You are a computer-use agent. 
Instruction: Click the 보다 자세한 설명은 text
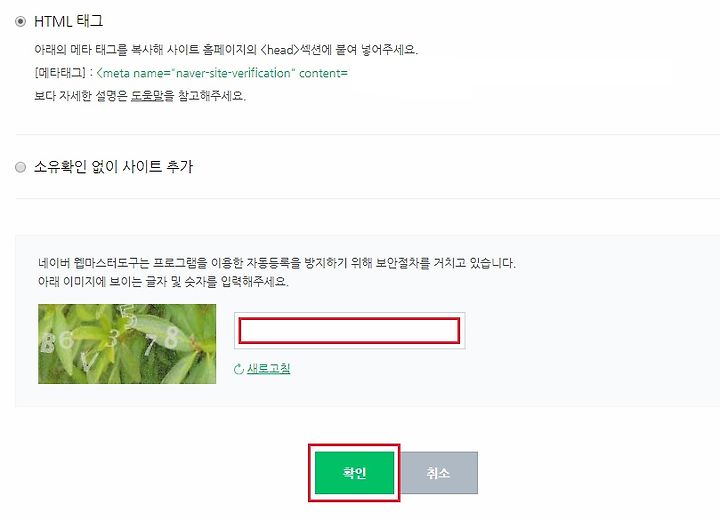coord(81,96)
